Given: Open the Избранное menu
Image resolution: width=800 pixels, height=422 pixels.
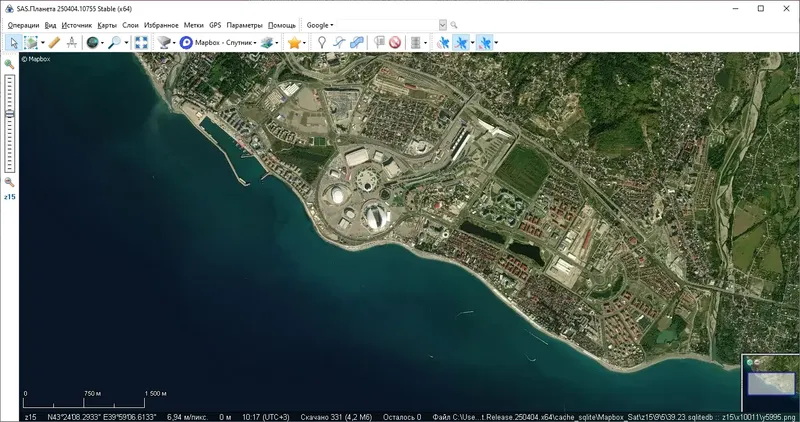Looking at the screenshot, I should tap(161, 24).
